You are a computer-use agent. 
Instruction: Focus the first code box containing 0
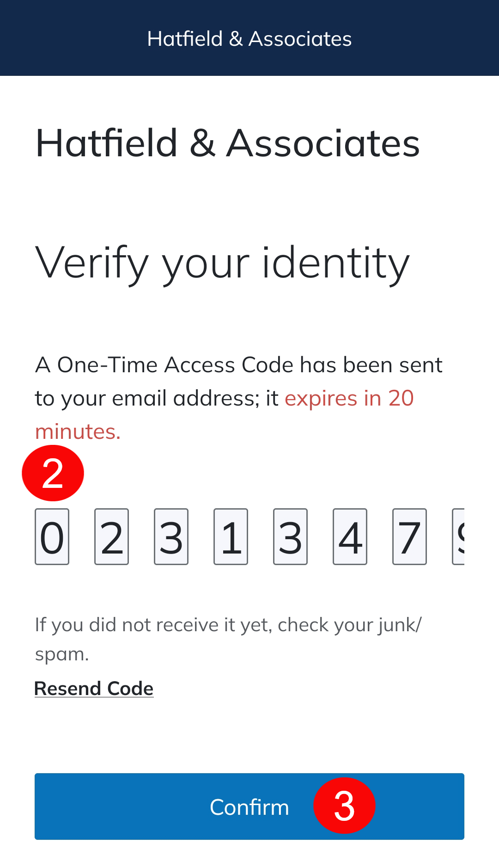point(52,537)
